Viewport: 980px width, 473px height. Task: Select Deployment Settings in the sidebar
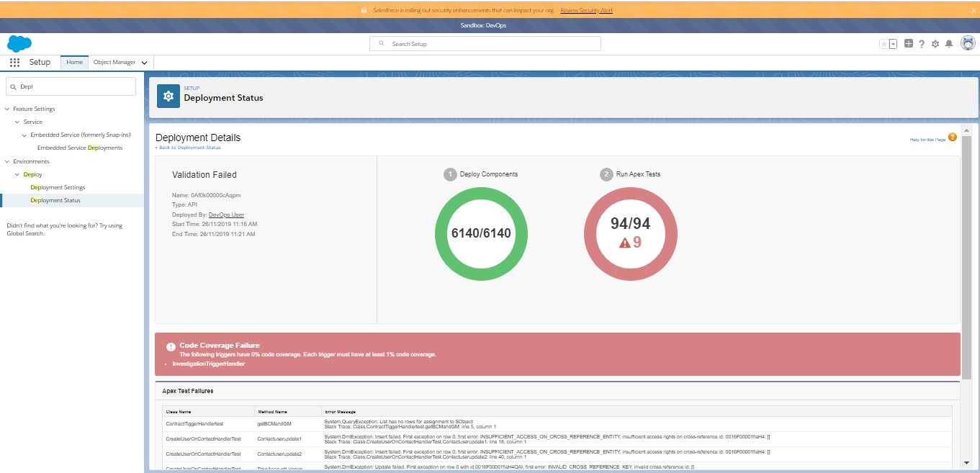(58, 187)
